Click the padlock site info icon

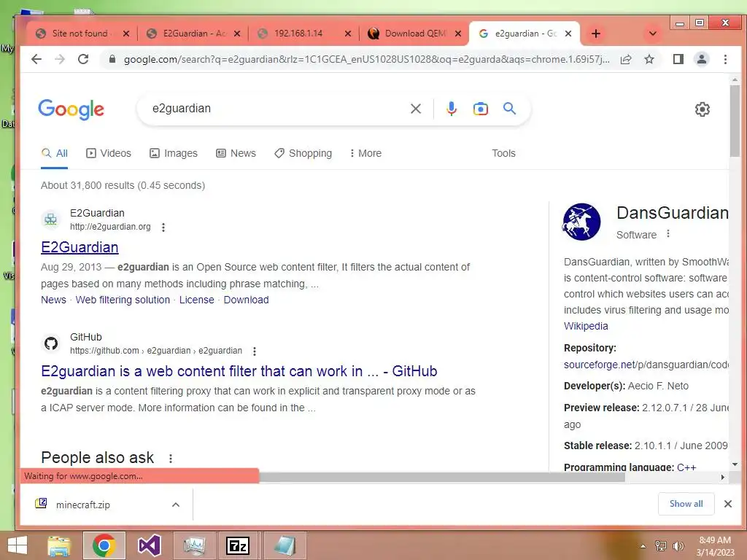[x=112, y=59]
